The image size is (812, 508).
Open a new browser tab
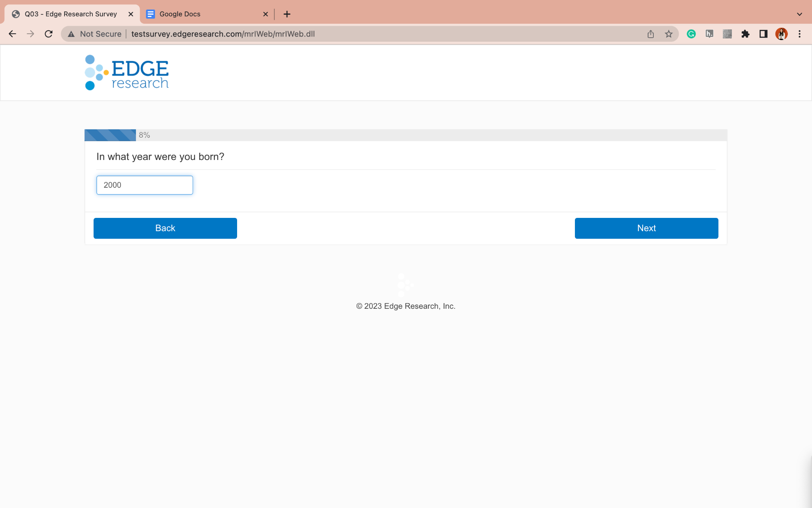click(287, 14)
